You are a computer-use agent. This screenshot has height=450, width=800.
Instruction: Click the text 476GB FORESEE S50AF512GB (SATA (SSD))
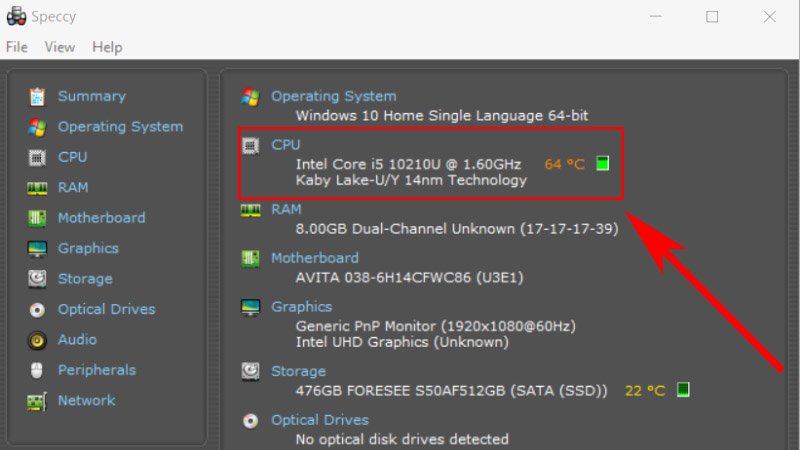pos(452,391)
